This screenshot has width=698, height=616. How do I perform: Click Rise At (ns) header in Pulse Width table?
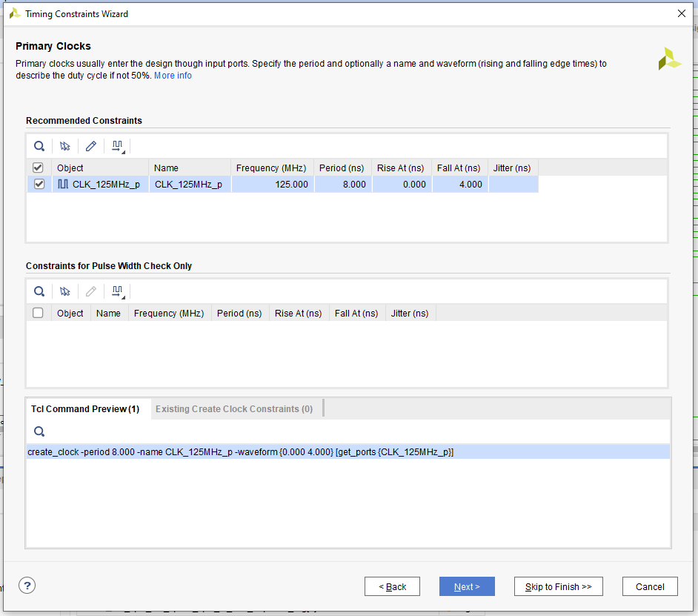[x=299, y=313]
